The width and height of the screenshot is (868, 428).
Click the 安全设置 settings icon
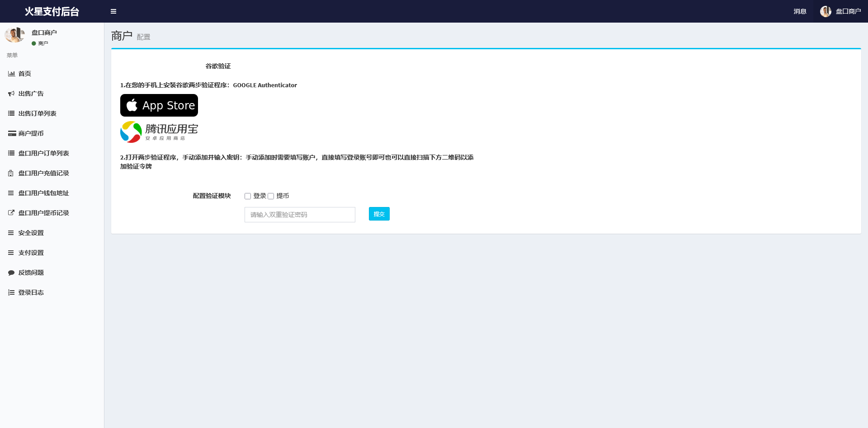coord(11,232)
